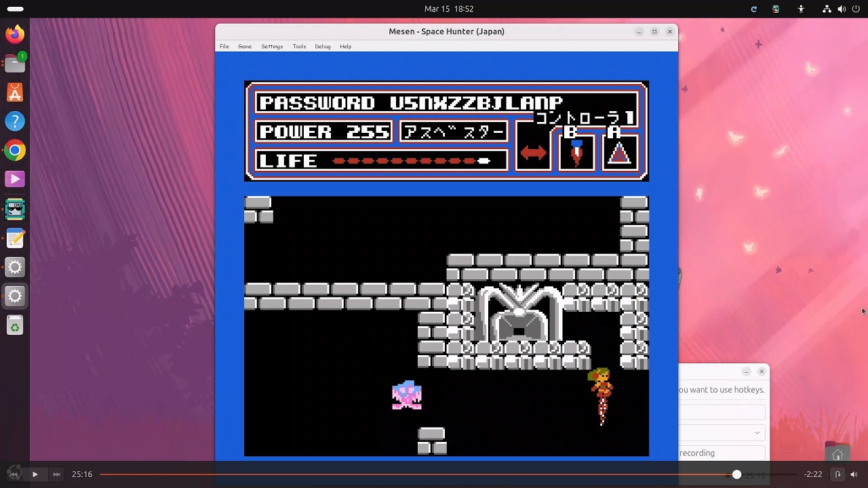Open the Settings menu in Mesen
Image resolution: width=868 pixels, height=488 pixels.
coord(272,46)
